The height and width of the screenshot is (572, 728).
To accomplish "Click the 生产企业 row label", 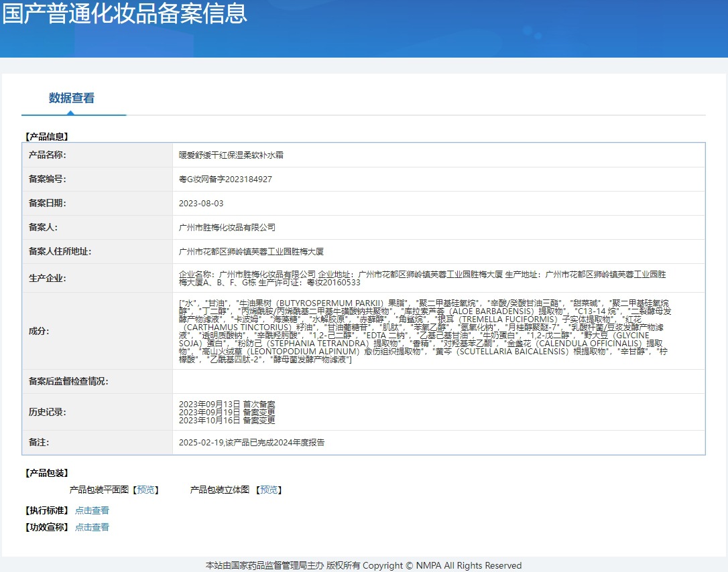I will [x=48, y=279].
